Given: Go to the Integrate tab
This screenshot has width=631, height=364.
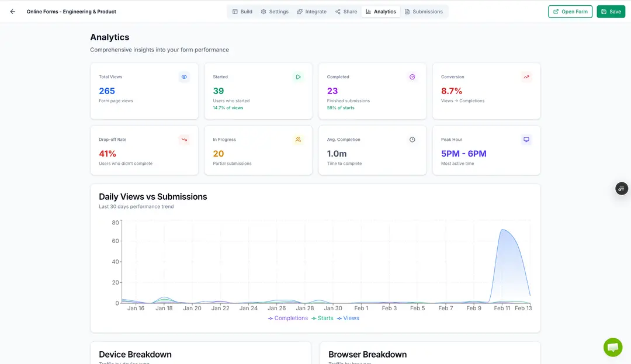Looking at the screenshot, I should (x=311, y=12).
